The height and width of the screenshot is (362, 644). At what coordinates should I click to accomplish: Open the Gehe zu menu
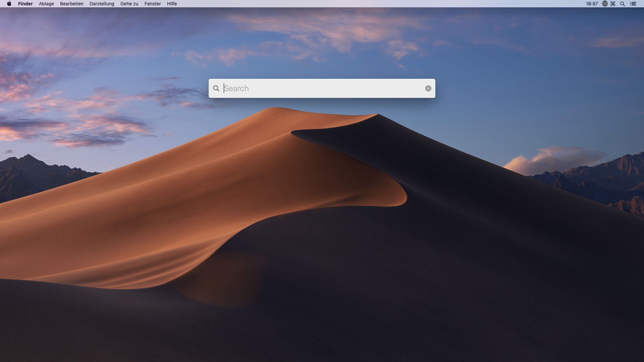(x=129, y=4)
